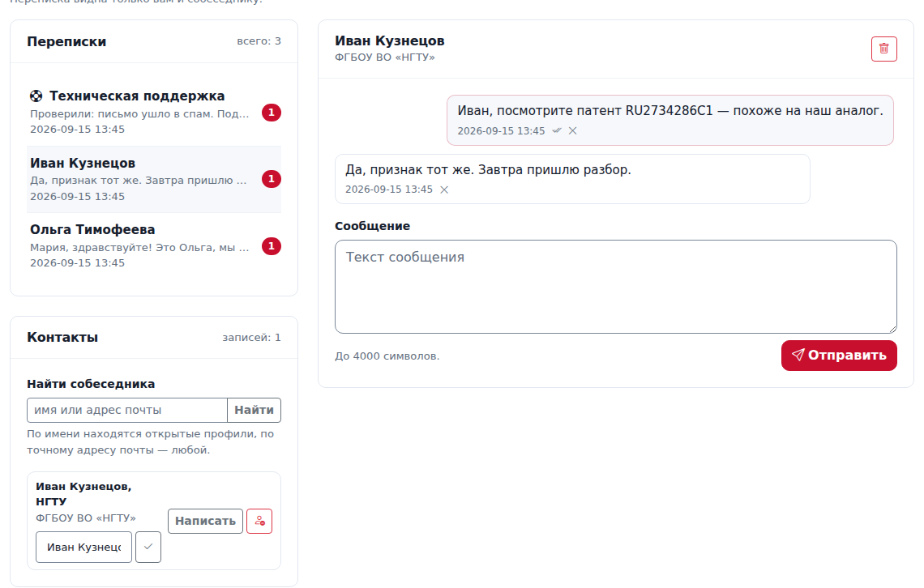Click the "Найти собеседника" label
Image resolution: width=924 pixels, height=588 pixels.
pyautogui.click(x=91, y=384)
